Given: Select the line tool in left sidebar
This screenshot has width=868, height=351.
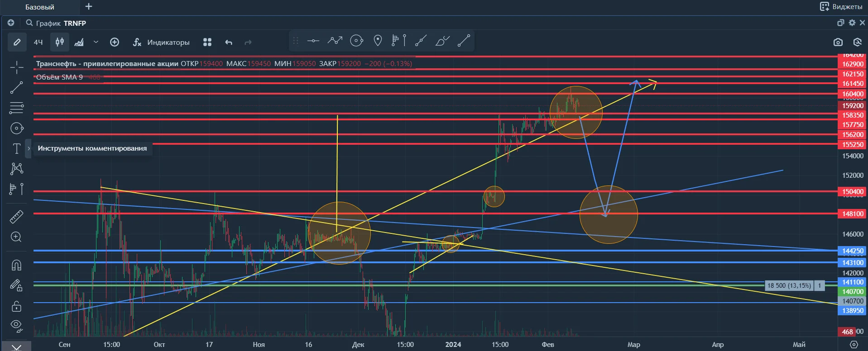Looking at the screenshot, I should click(x=17, y=87).
